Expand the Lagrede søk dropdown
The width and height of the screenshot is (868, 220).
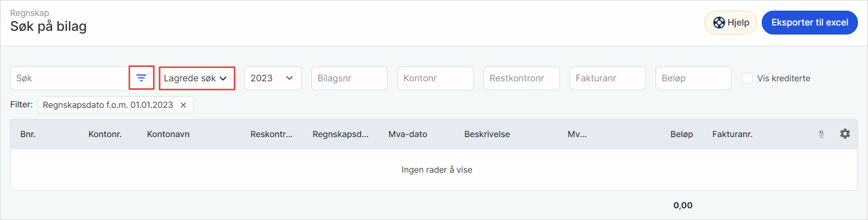point(197,78)
